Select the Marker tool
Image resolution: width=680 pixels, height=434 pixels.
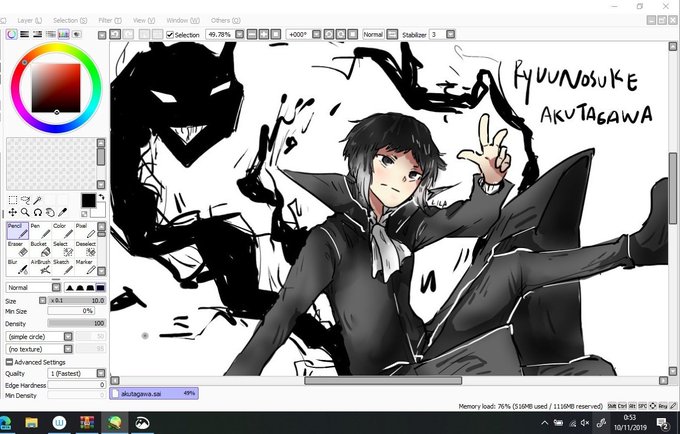(x=85, y=267)
